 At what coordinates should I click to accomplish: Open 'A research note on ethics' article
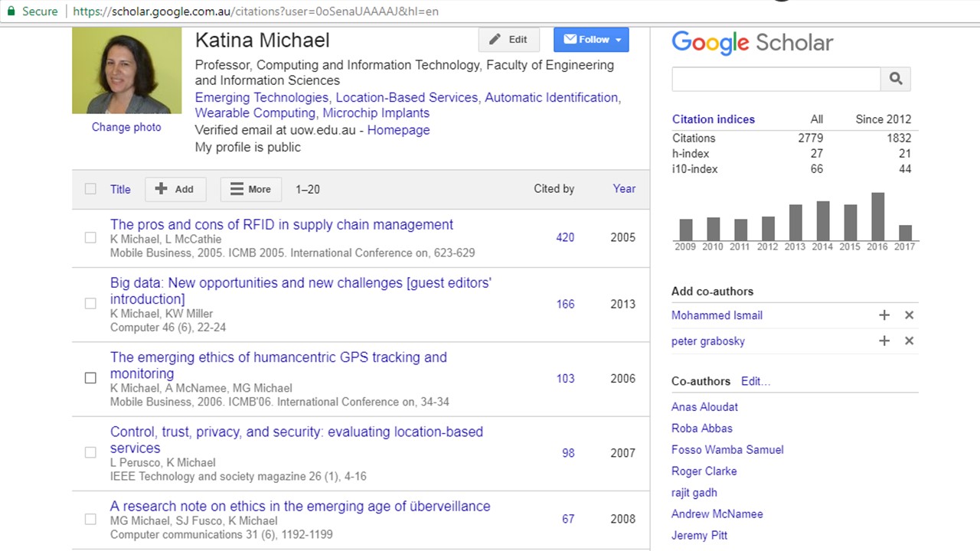pyautogui.click(x=300, y=506)
